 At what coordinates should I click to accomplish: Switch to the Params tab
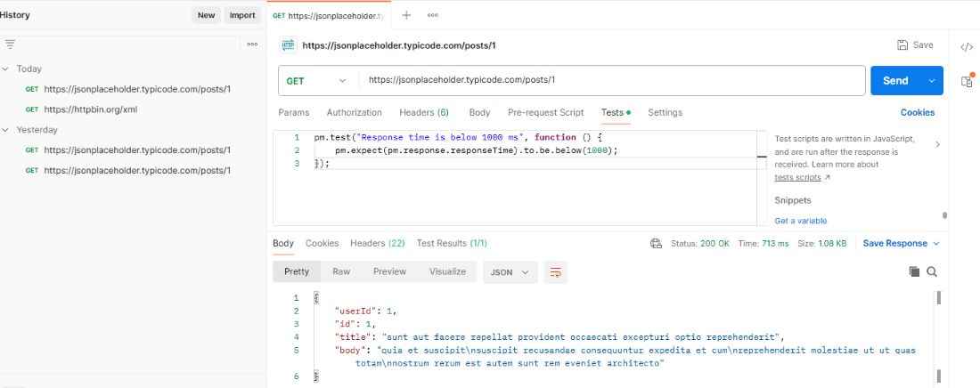tap(294, 112)
